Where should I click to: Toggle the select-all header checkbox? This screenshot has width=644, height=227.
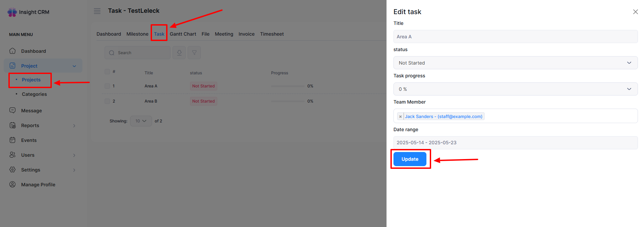pyautogui.click(x=107, y=72)
